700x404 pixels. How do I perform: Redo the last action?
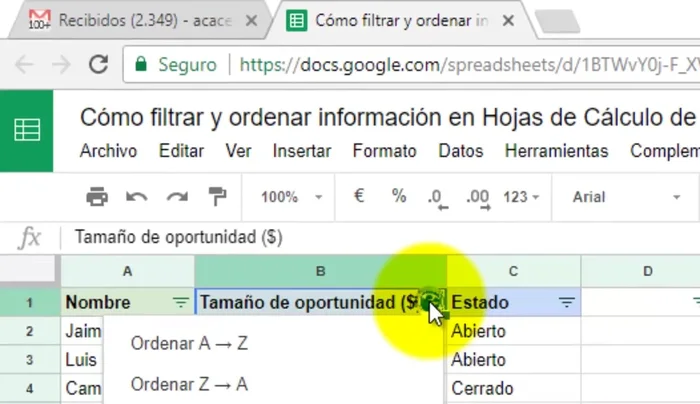pos(177,197)
